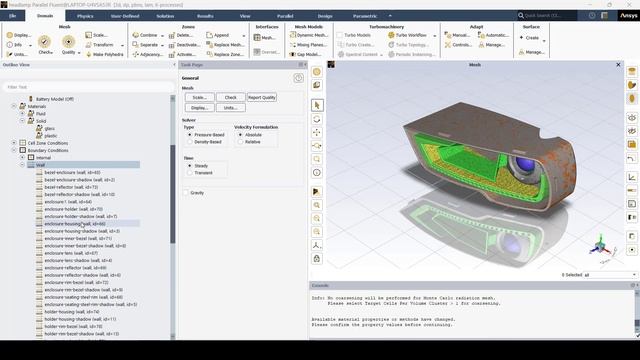Click Delete zones ribbon item
The height and width of the screenshot is (360, 640).
point(181,35)
